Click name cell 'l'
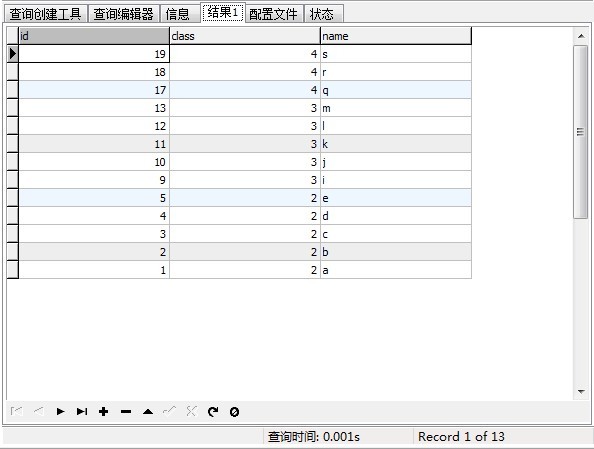594x449 pixels. tap(396, 126)
